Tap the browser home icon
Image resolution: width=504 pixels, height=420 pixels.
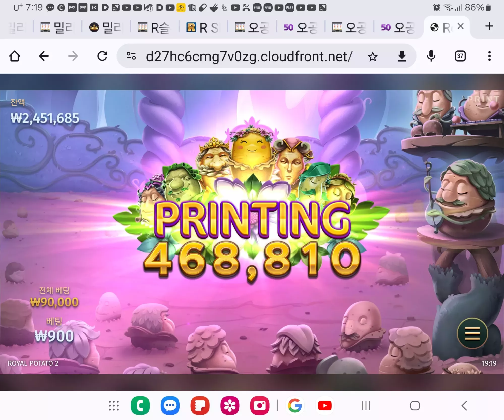[15, 56]
